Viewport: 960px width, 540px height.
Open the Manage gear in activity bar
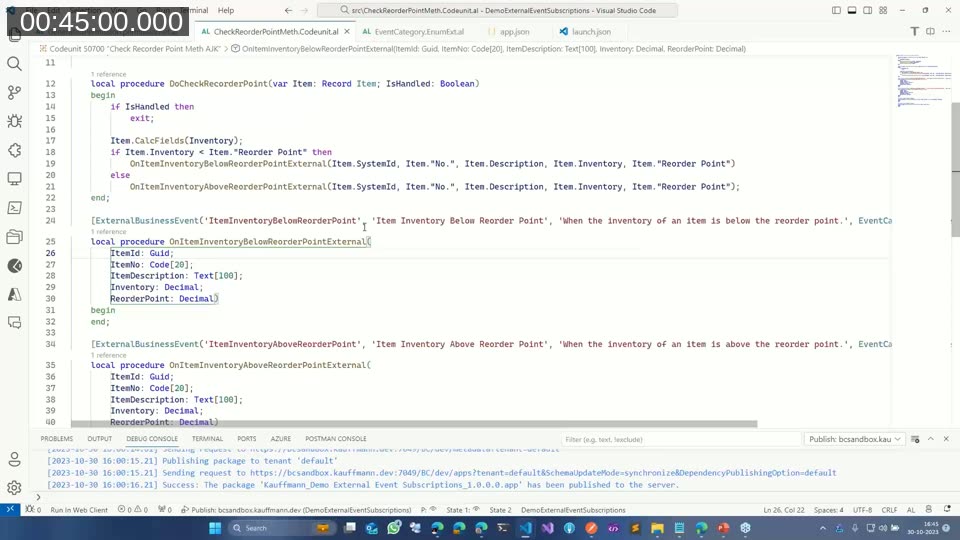pyautogui.click(x=14, y=488)
